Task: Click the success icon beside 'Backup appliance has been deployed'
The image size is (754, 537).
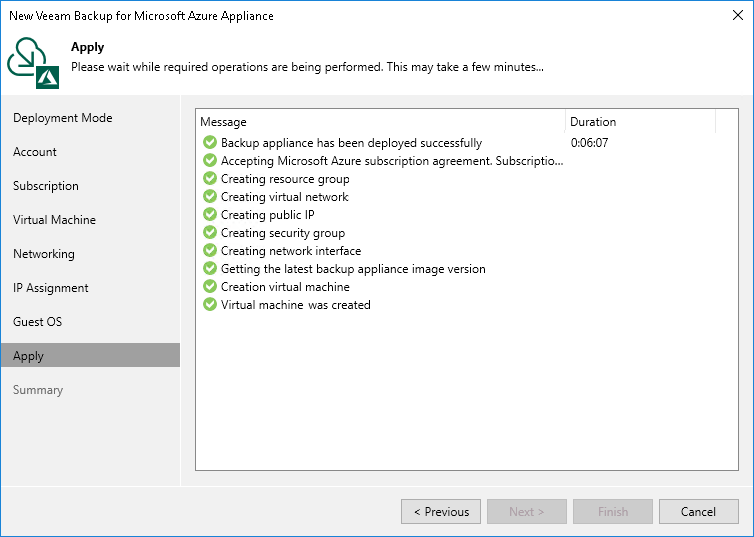Action: pos(210,143)
